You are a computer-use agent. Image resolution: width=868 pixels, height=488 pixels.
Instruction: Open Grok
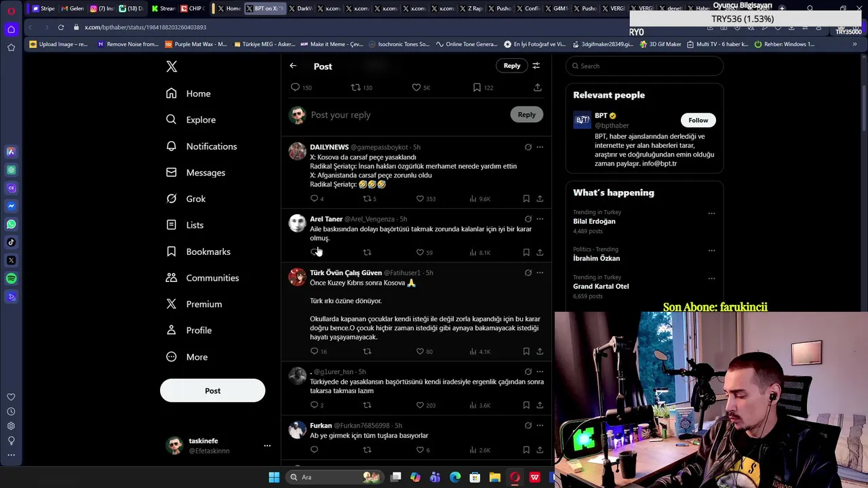coord(186,199)
